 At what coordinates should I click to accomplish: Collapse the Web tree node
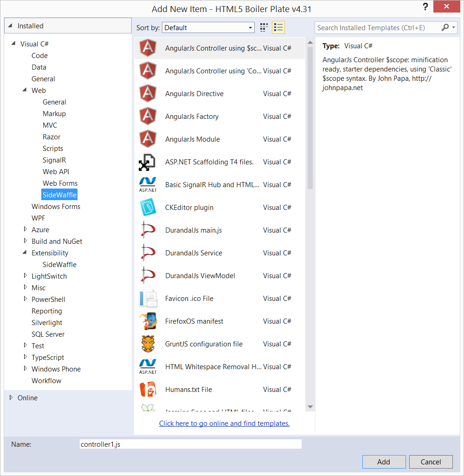[x=25, y=90]
